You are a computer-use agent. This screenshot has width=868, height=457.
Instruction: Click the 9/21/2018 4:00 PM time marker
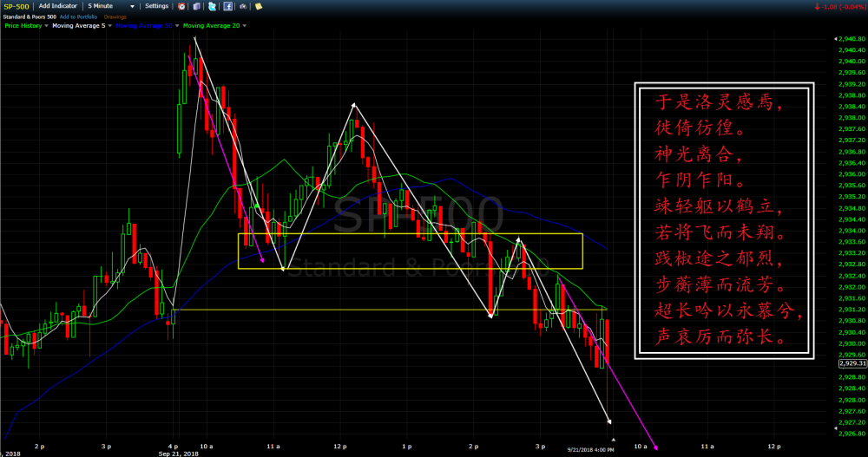[x=590, y=450]
